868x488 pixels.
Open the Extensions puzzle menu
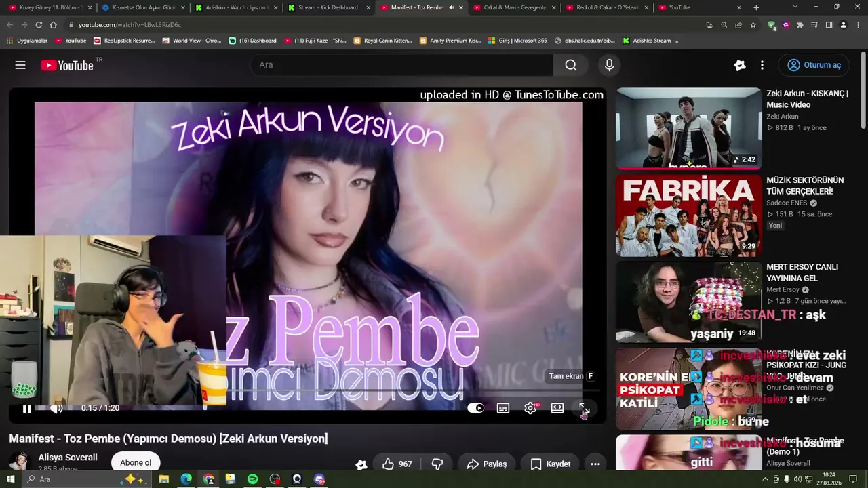(800, 25)
